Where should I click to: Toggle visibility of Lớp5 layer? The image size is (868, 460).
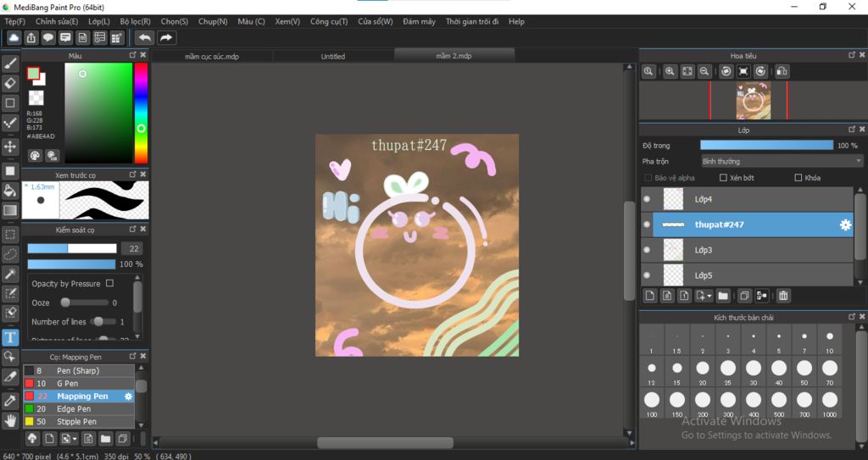[x=647, y=275]
